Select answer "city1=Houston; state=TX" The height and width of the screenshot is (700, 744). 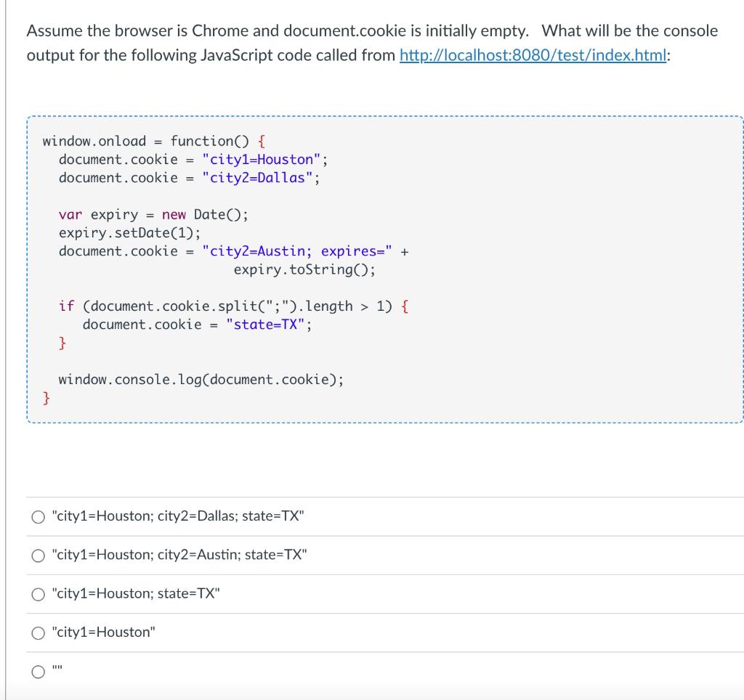tap(37, 594)
